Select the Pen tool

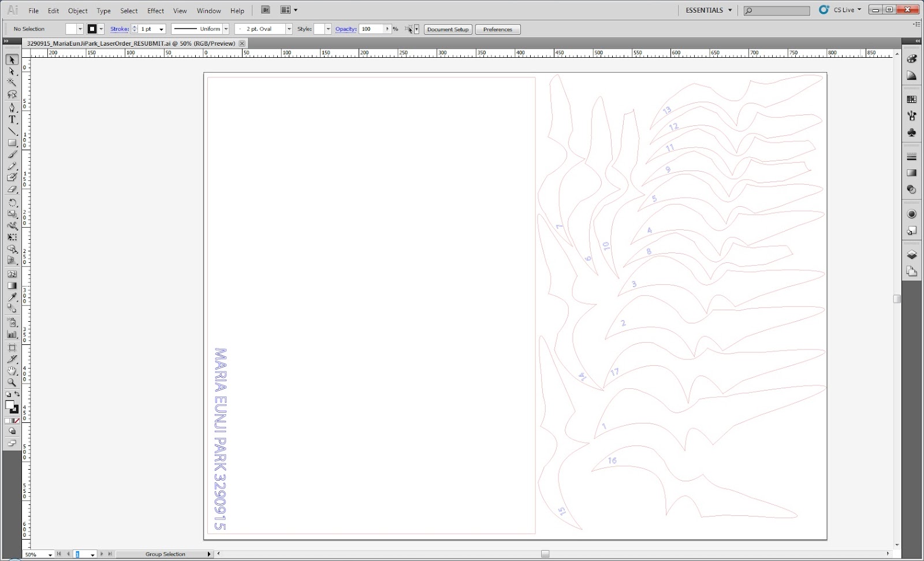pos(12,108)
